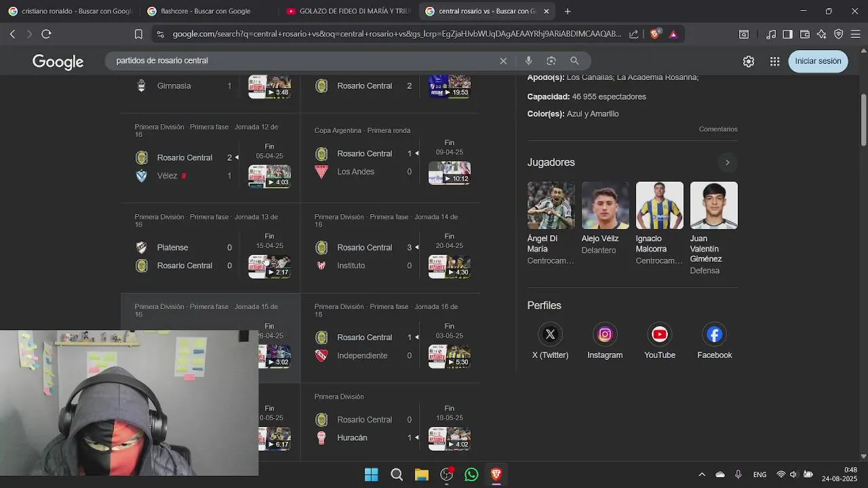The image size is (868, 488).
Task: Play Rosario Central vs Huracán highlights
Action: click(x=449, y=439)
